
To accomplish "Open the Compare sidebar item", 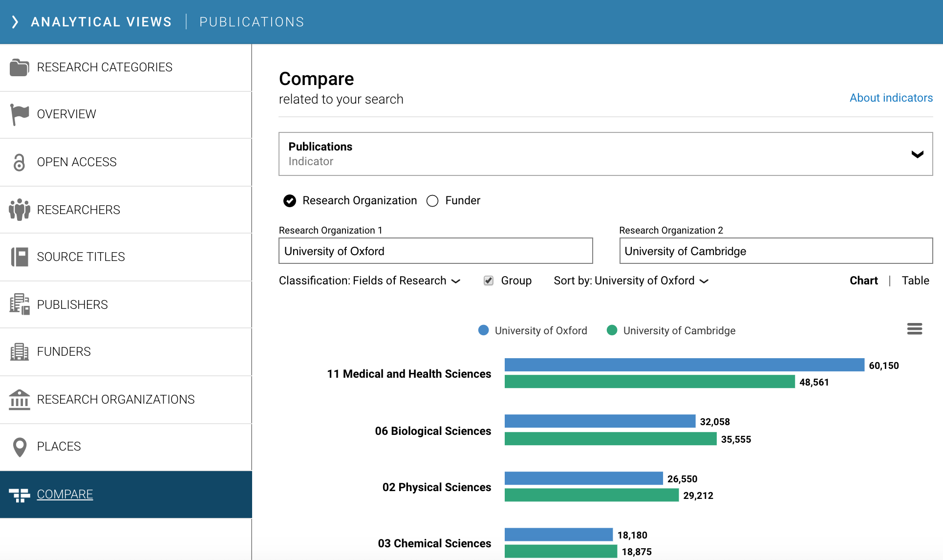I will (65, 494).
